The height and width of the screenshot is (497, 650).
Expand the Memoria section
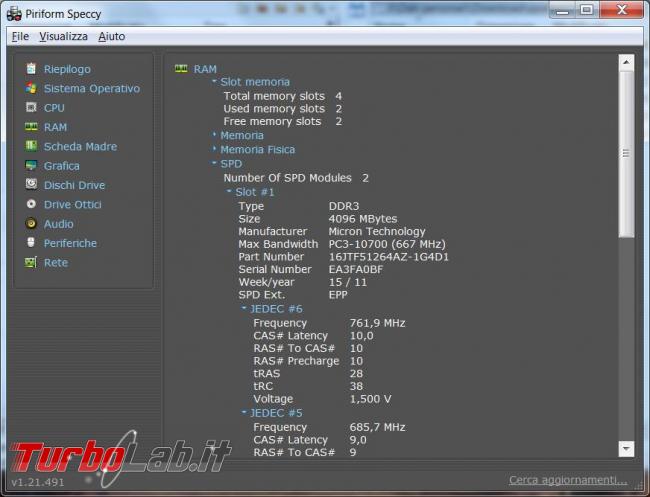tap(214, 134)
